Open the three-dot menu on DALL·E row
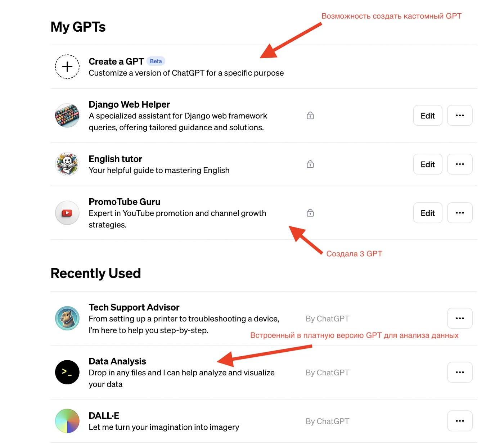 [x=460, y=421]
